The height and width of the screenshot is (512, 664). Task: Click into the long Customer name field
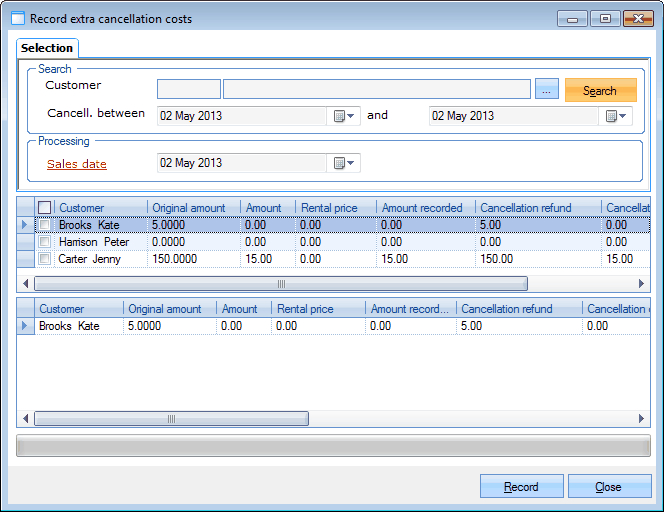click(x=376, y=90)
